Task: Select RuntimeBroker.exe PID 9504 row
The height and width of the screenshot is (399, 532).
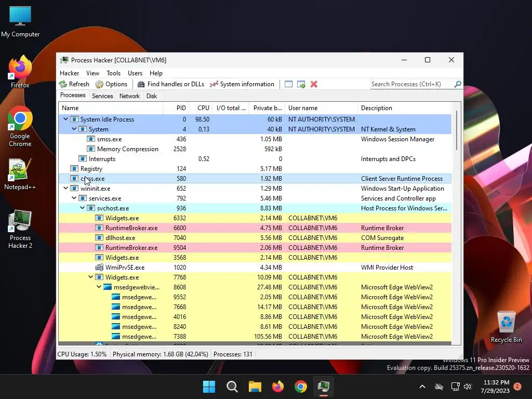Action: click(x=255, y=248)
